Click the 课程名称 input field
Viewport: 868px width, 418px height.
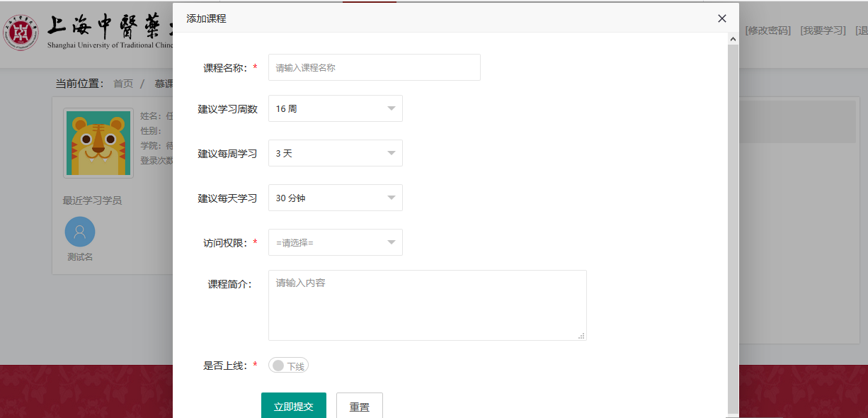coord(374,68)
